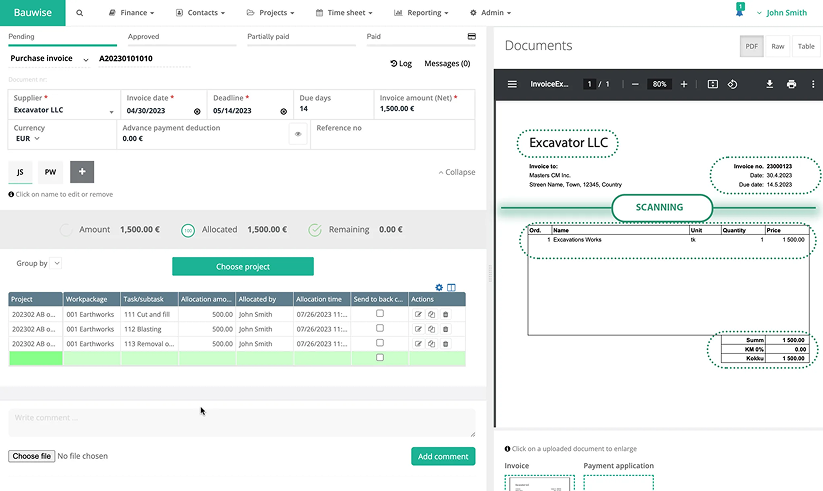The width and height of the screenshot is (823, 491).
Task: Download the invoice PDF
Action: point(769,84)
